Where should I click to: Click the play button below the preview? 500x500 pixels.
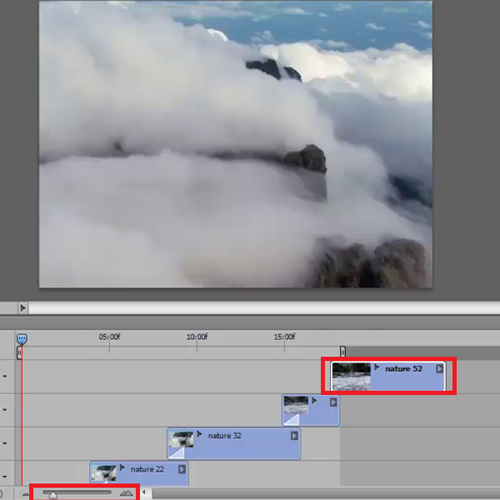click(x=23, y=308)
